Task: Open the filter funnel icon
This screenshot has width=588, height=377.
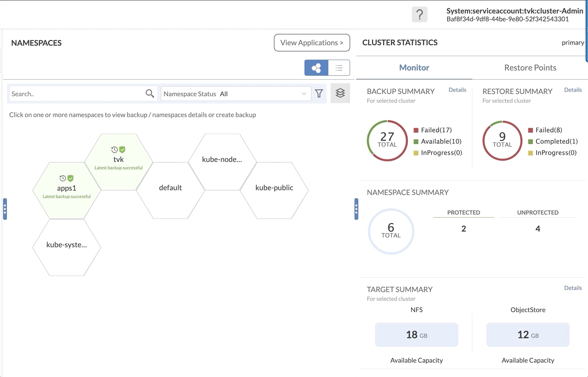Action: pos(319,94)
